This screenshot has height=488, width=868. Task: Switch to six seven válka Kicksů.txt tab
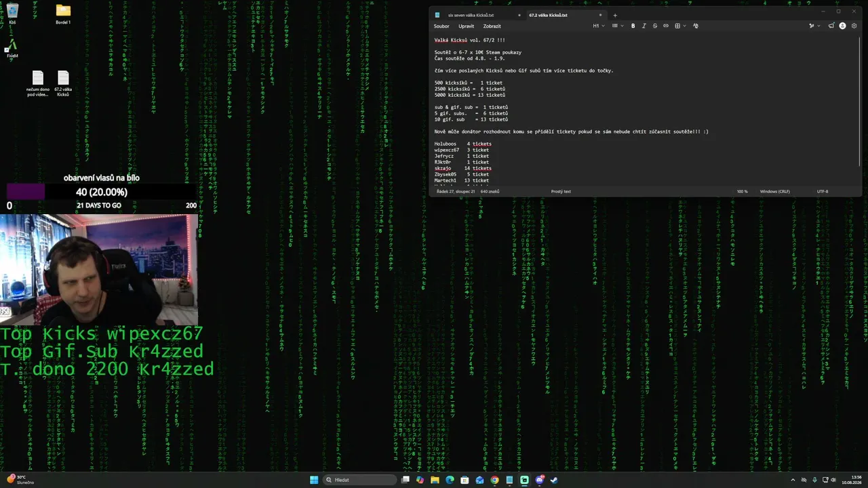(471, 15)
